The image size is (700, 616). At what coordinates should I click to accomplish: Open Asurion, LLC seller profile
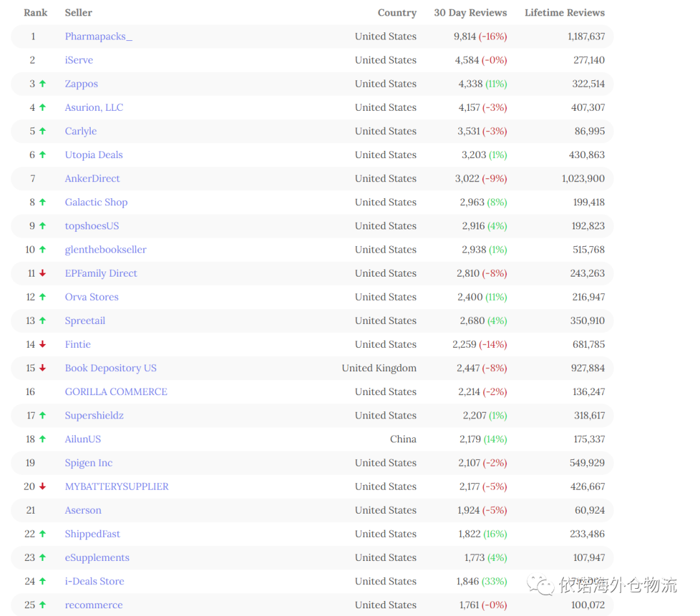pyautogui.click(x=94, y=108)
